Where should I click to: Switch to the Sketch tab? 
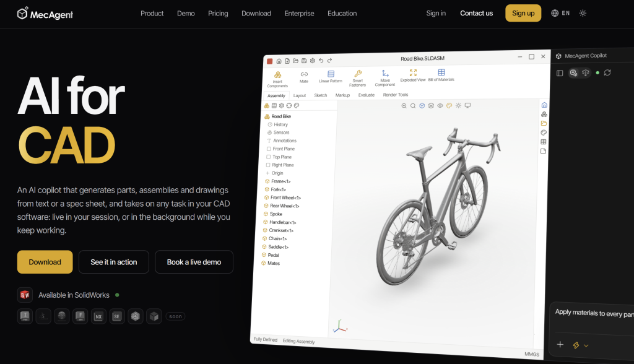(321, 95)
